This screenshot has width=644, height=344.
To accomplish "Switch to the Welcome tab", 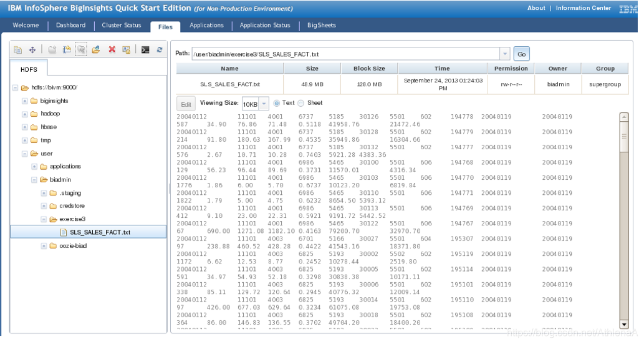I will click(x=26, y=25).
